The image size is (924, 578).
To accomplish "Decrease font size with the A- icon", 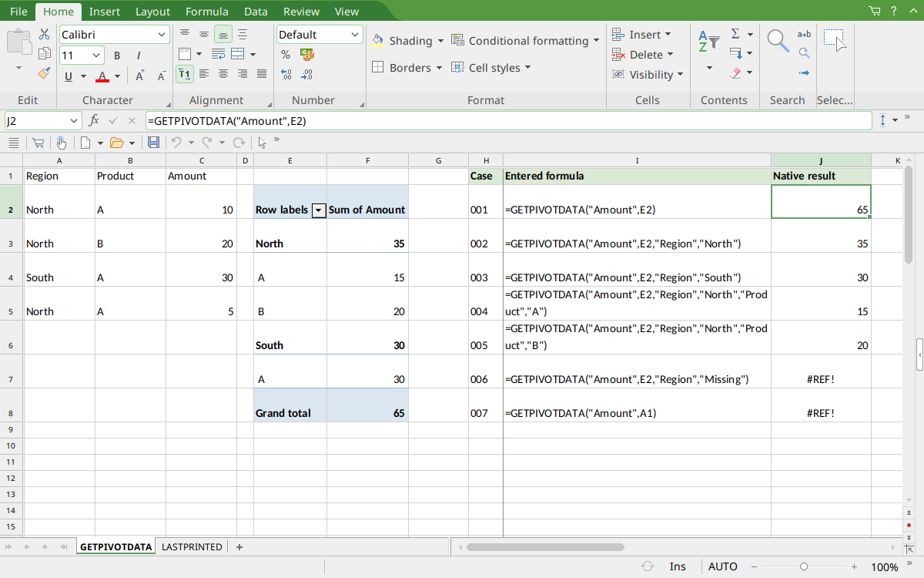I will coord(161,76).
